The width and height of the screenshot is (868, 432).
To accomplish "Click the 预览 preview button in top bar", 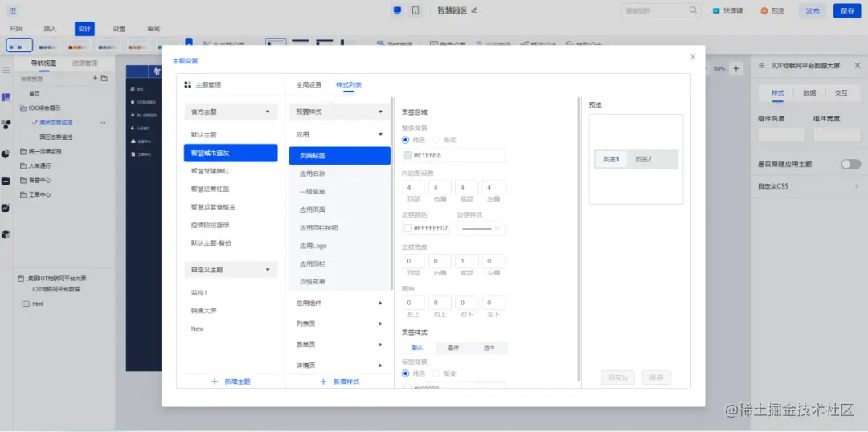I will [x=772, y=10].
